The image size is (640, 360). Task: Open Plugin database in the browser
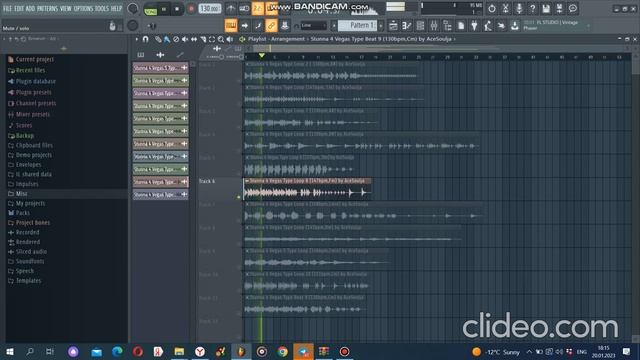[32, 81]
